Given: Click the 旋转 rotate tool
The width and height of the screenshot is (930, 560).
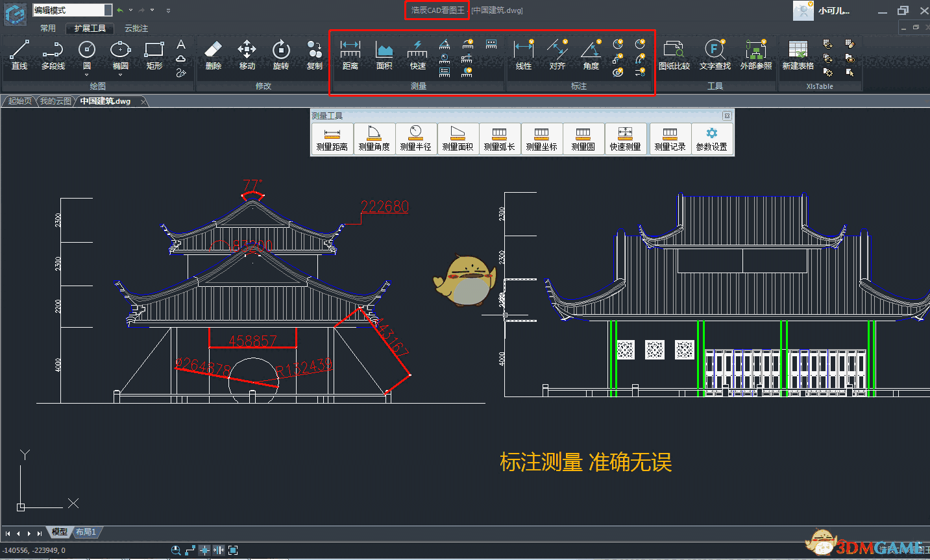Looking at the screenshot, I should point(280,55).
